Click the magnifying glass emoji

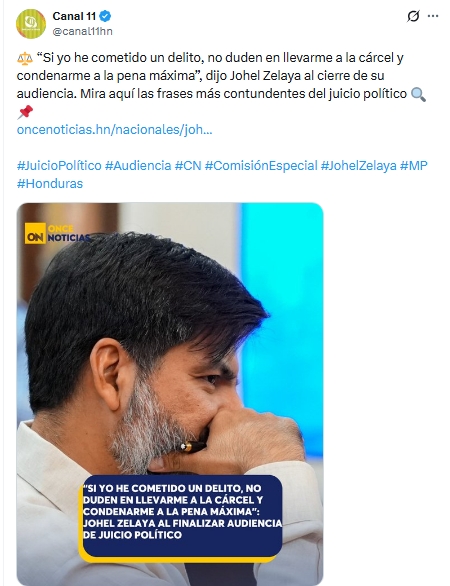pyautogui.click(x=418, y=94)
